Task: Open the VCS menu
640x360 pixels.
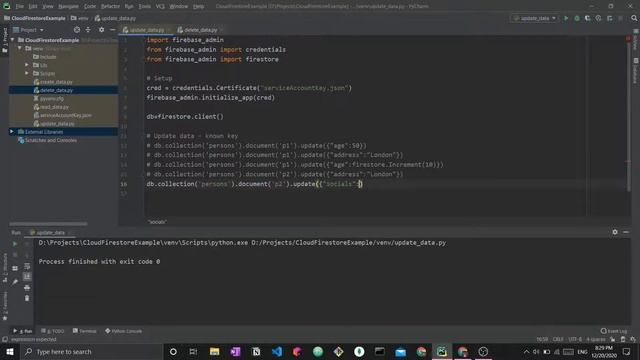Action: [160, 7]
